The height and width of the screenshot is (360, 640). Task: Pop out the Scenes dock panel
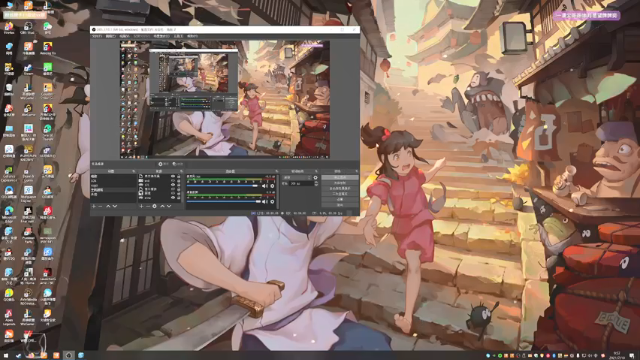(134, 171)
